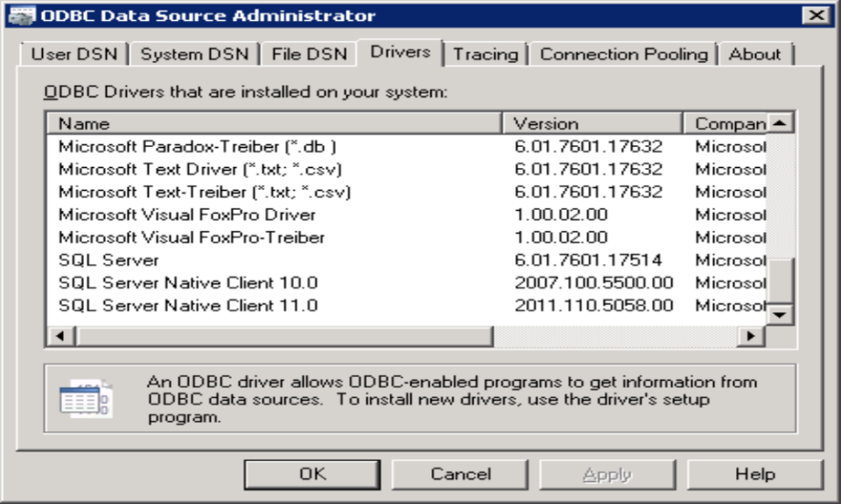The image size is (841, 504).
Task: Open the System DSN tab
Action: [x=194, y=54]
